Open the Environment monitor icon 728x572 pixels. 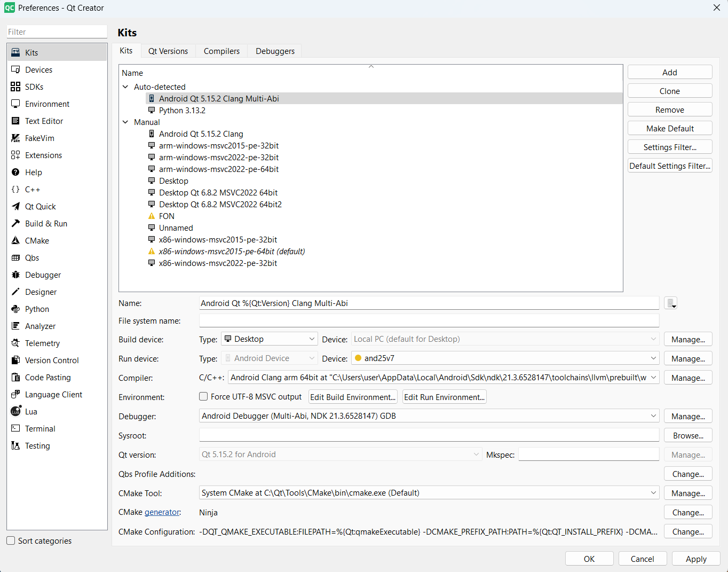pyautogui.click(x=15, y=104)
